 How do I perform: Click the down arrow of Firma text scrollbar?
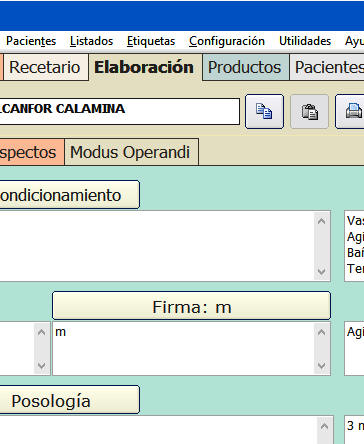322,365
